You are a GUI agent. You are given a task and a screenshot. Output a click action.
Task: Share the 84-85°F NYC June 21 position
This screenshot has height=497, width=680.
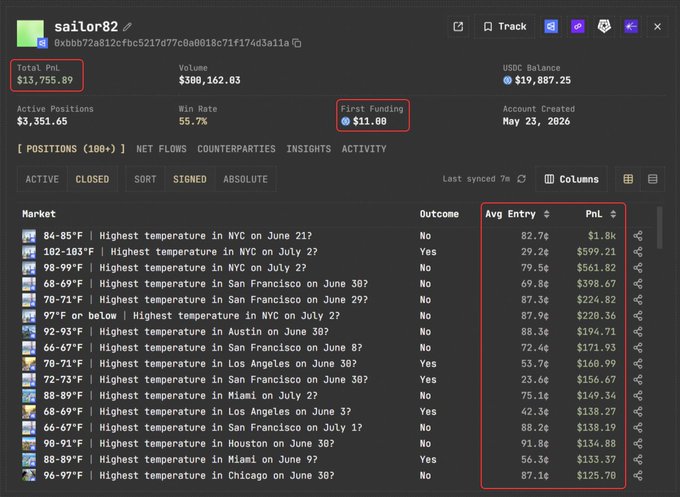[x=638, y=236]
